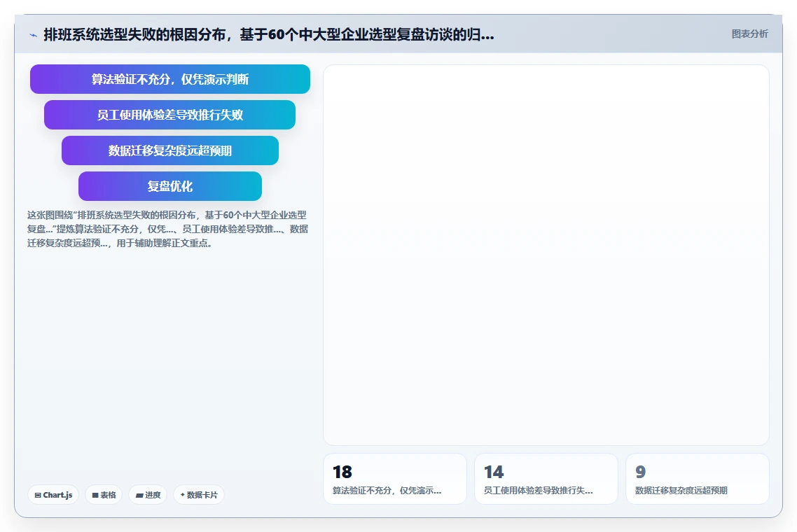The width and height of the screenshot is (797, 532).
Task: Select the 进度 tag chip
Action: point(148,495)
